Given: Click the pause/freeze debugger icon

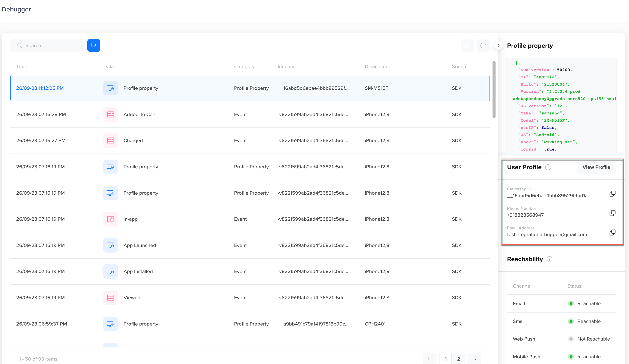Looking at the screenshot, I should 468,45.
